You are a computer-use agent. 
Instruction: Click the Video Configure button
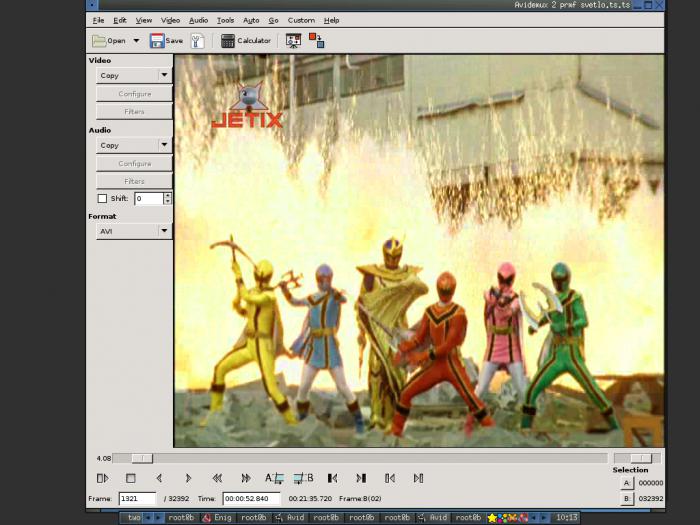pyautogui.click(x=134, y=94)
